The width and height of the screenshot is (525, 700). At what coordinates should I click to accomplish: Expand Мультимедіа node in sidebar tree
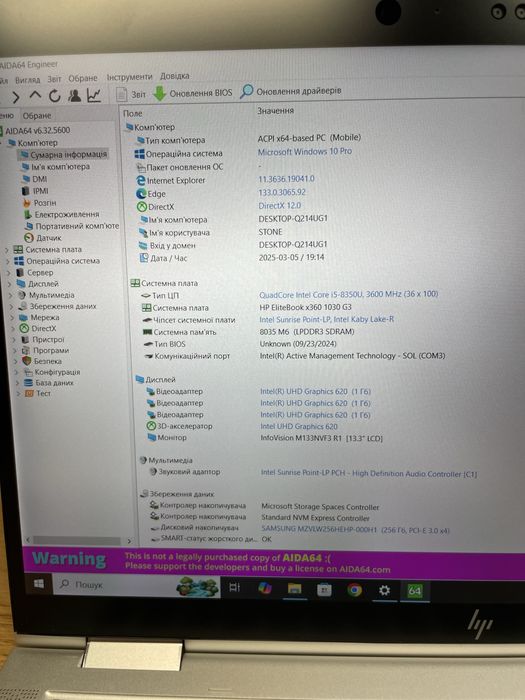[x=11, y=295]
